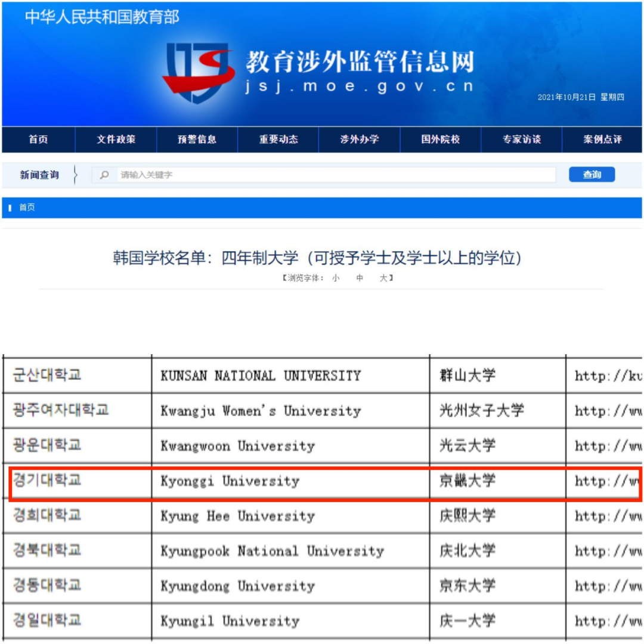Select the 京东大学 cell
Viewport: 644px width, 644px height.
(497, 586)
